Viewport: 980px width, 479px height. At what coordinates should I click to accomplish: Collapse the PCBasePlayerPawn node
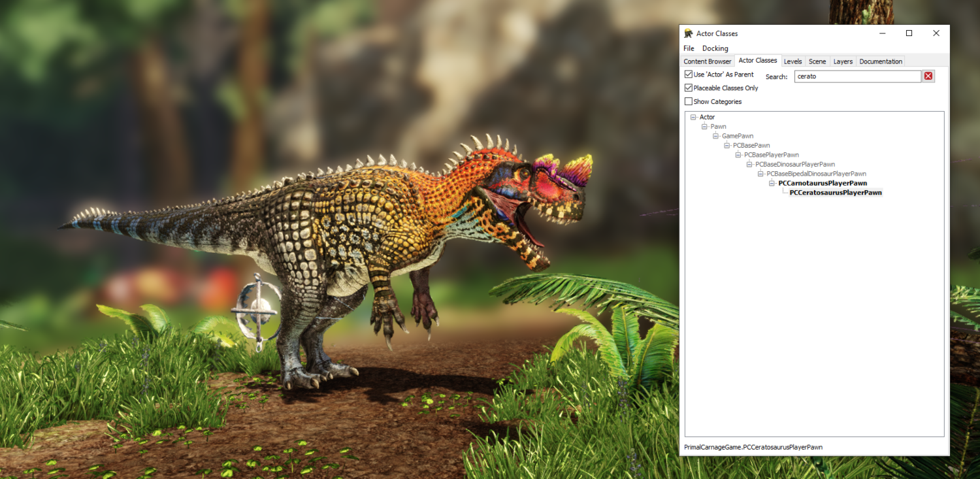(738, 155)
